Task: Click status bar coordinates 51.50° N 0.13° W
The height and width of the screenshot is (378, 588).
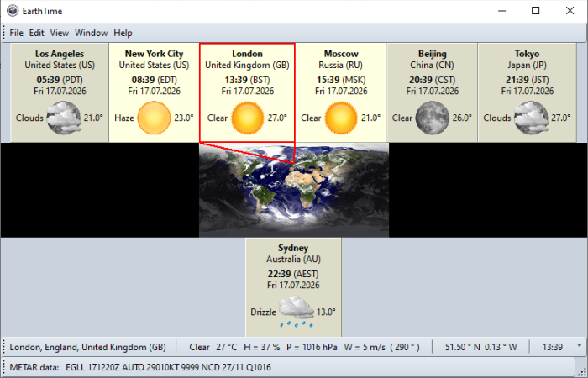Action: point(481,347)
